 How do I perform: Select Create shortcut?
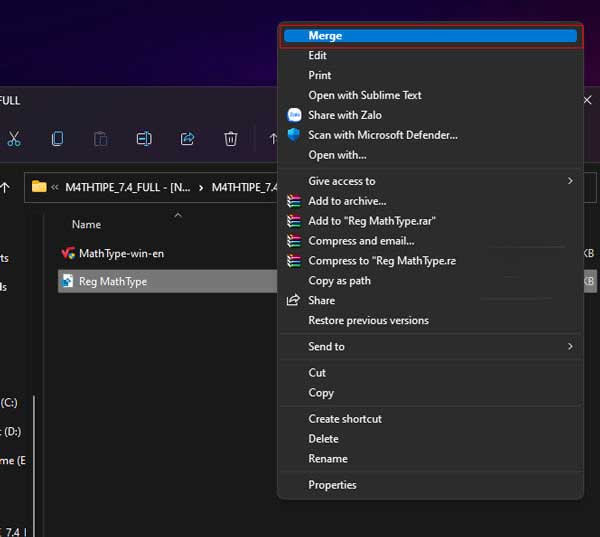[430, 419]
